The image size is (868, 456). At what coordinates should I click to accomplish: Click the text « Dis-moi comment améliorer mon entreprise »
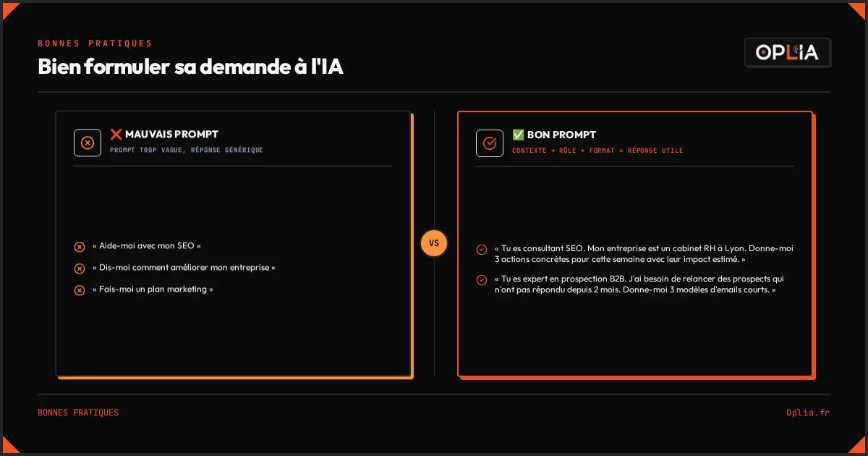pos(184,268)
